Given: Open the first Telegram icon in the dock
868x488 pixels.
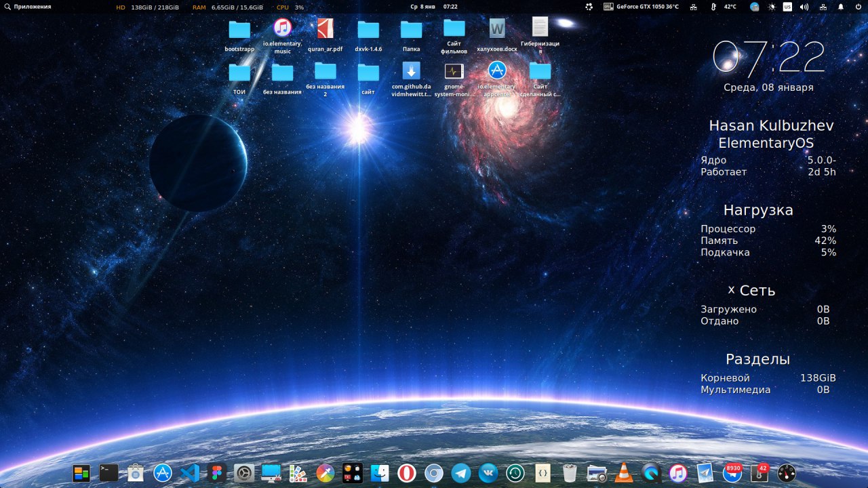Looking at the screenshot, I should tap(461, 472).
